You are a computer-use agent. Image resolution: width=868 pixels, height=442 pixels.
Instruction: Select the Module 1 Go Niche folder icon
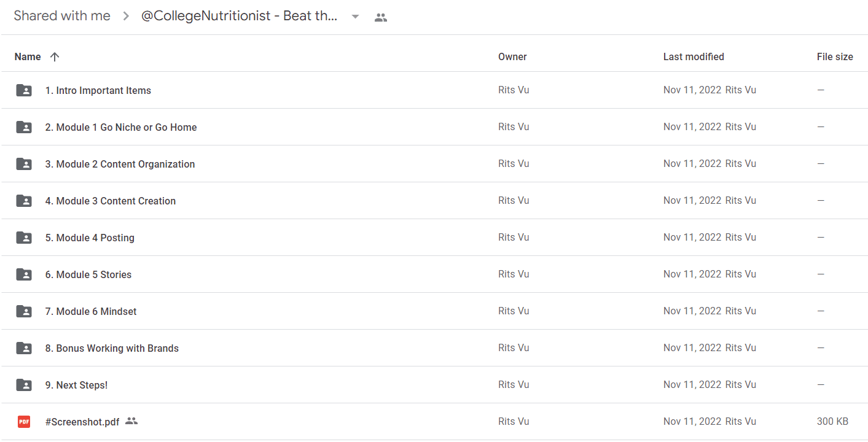tap(24, 127)
